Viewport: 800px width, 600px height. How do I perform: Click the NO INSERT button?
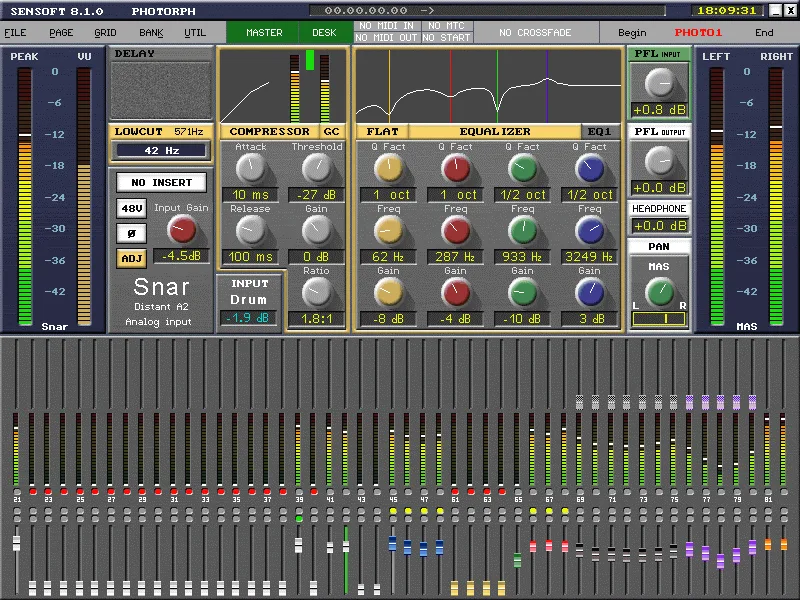pyautogui.click(x=162, y=182)
